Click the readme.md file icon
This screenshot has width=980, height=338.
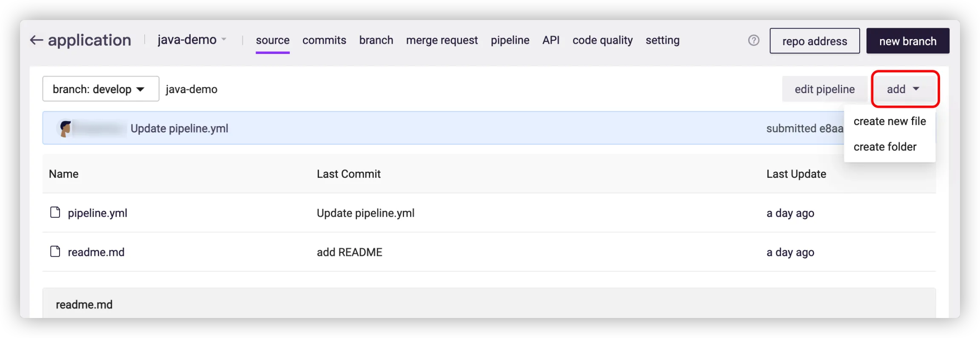[55, 252]
